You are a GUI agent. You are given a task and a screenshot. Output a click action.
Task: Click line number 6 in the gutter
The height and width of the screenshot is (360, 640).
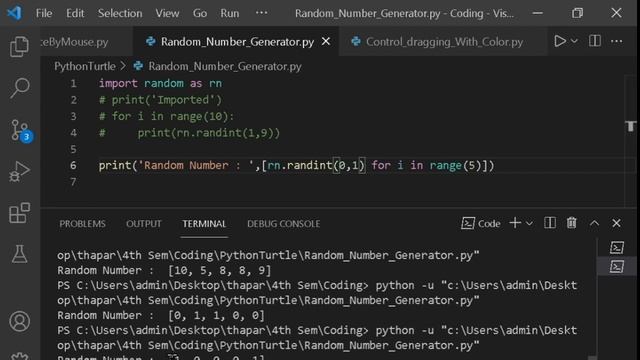pyautogui.click(x=73, y=165)
